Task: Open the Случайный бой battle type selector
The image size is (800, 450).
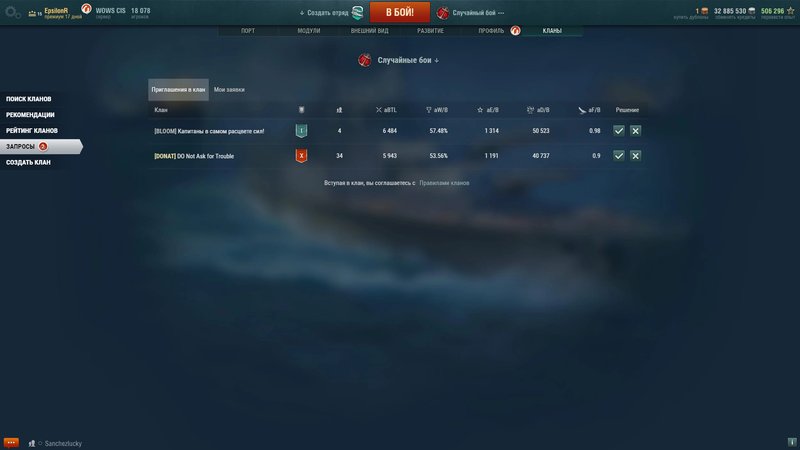Action: [471, 13]
